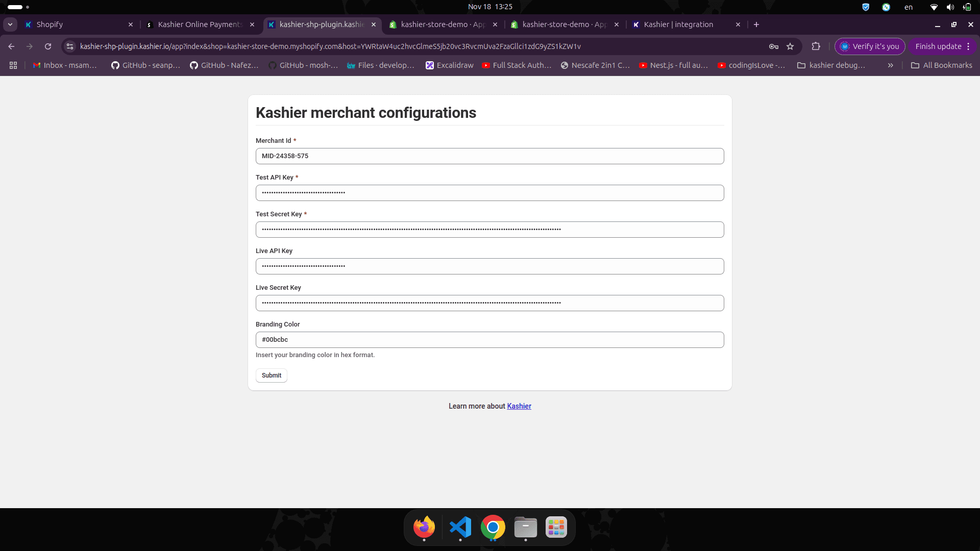Launch Firefox from the dock
The width and height of the screenshot is (980, 551).
click(x=424, y=527)
